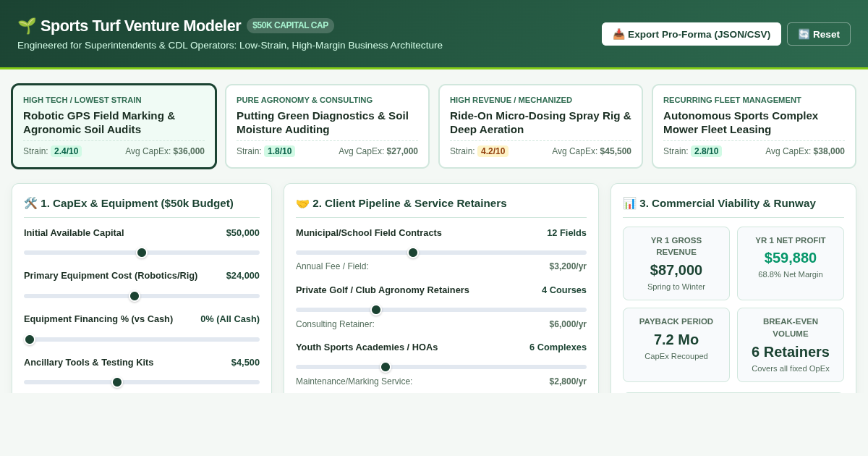Click the Break-Even Volume tile

tap(791, 345)
